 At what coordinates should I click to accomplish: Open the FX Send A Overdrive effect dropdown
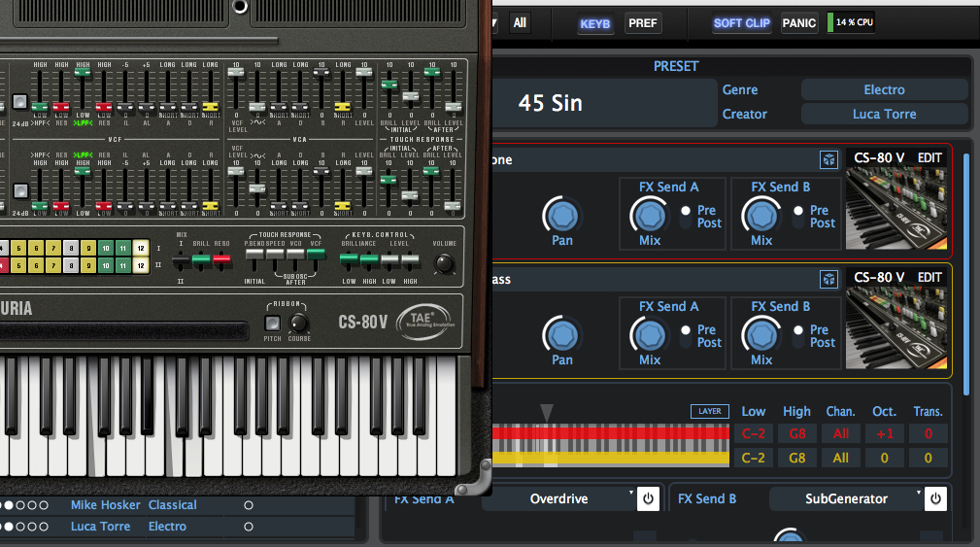point(558,498)
